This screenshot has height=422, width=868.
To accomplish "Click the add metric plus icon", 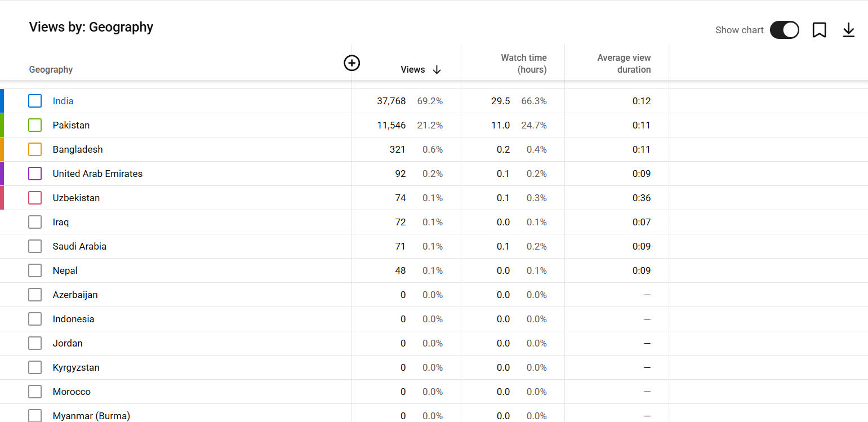I will click(351, 63).
